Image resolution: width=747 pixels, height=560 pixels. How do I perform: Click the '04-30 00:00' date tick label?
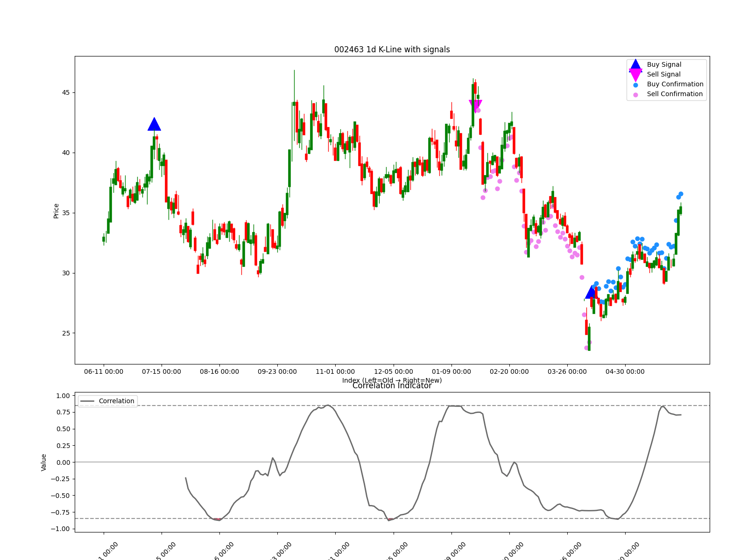tap(625, 372)
